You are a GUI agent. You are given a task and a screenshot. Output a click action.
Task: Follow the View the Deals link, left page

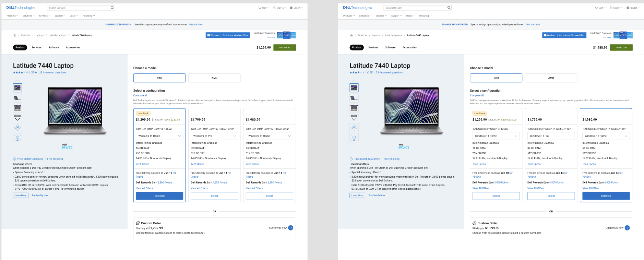(x=196, y=24)
